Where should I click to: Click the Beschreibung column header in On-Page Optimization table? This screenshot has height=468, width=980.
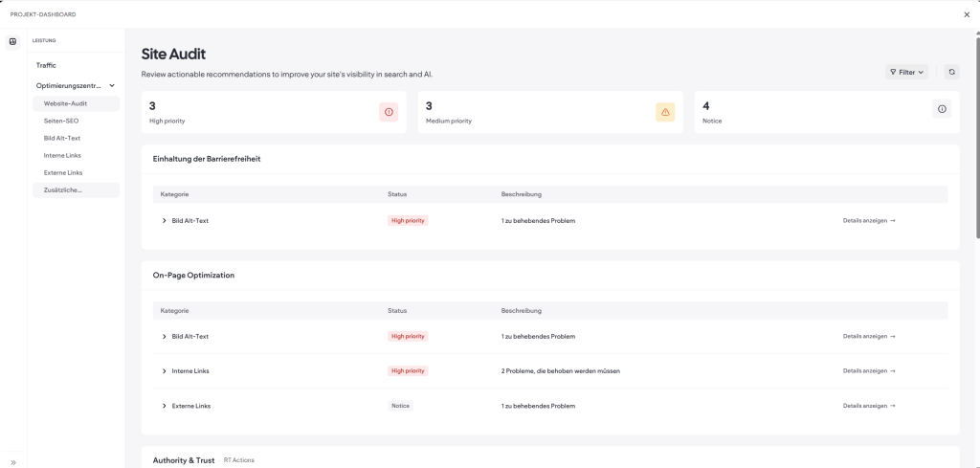click(x=522, y=310)
